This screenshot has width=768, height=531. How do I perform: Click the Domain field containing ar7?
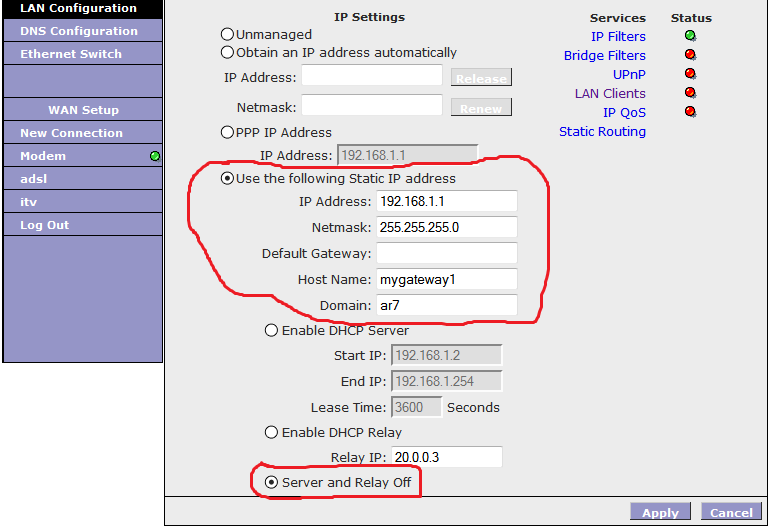tap(447, 305)
